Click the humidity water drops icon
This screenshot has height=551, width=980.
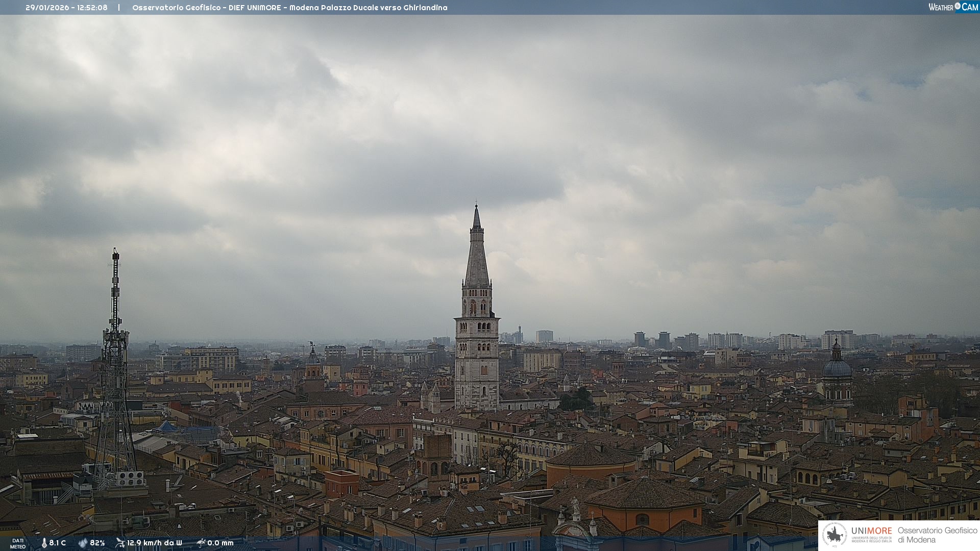click(x=83, y=543)
